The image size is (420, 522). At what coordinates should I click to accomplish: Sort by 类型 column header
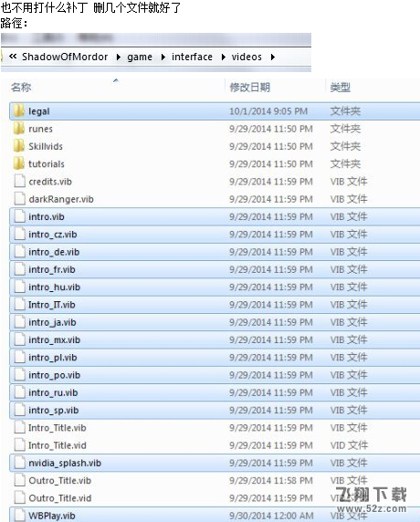(x=340, y=88)
